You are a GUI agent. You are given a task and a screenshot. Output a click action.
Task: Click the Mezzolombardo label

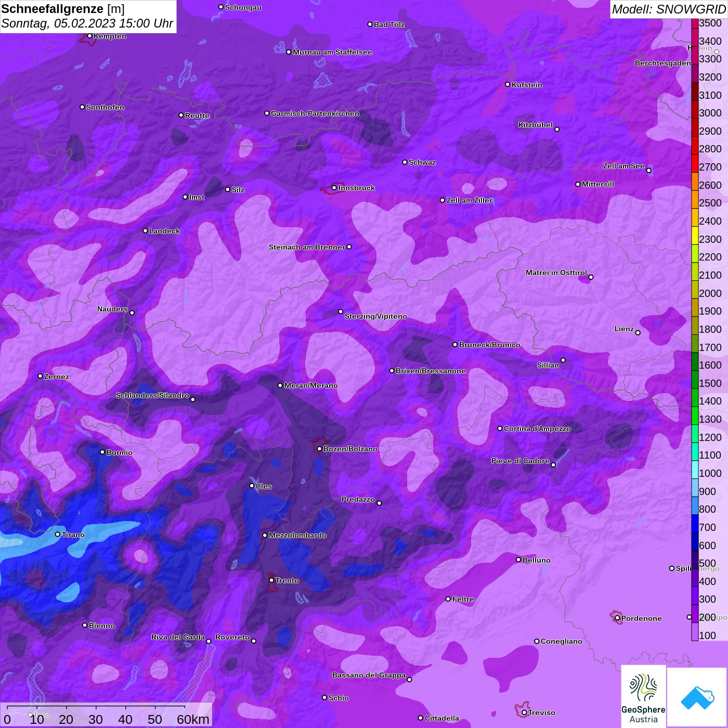pyautogui.click(x=298, y=535)
